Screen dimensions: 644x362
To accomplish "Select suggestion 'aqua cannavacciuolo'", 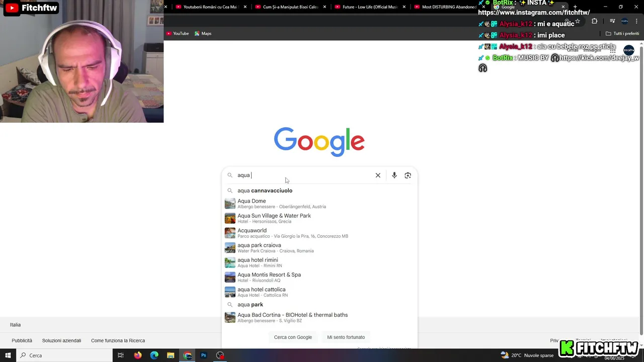I will click(319, 191).
